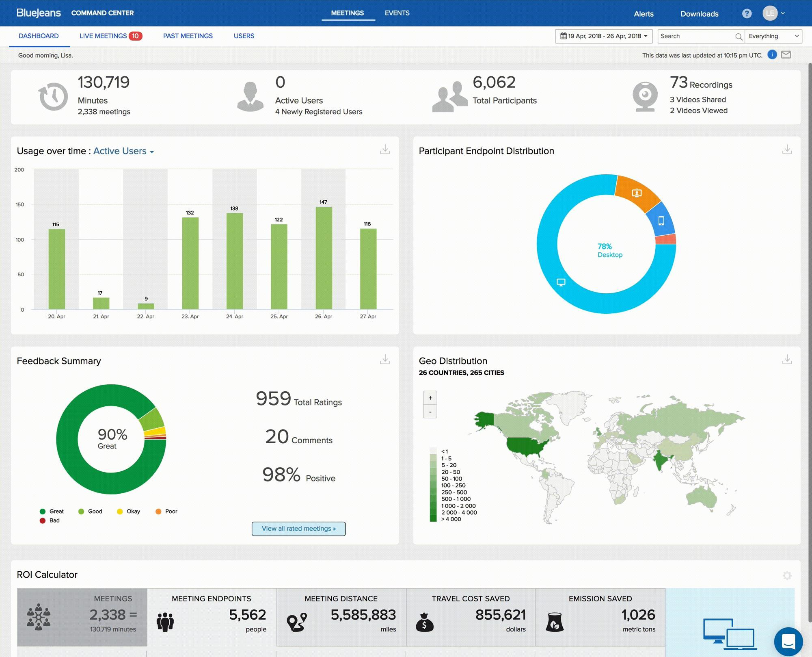The image size is (812, 657).
Task: Switch to the Events tab
Action: click(x=397, y=13)
